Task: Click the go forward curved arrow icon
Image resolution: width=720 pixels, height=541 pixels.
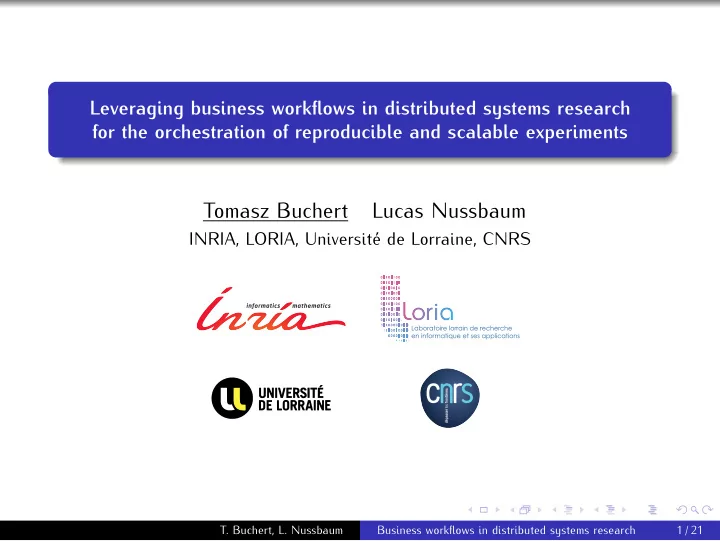Action: pyautogui.click(x=708, y=510)
